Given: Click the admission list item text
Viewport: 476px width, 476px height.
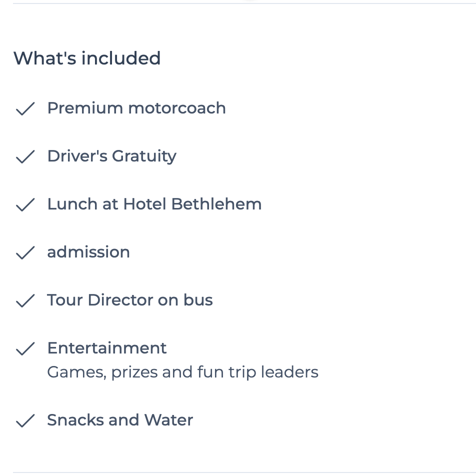Looking at the screenshot, I should (88, 252).
